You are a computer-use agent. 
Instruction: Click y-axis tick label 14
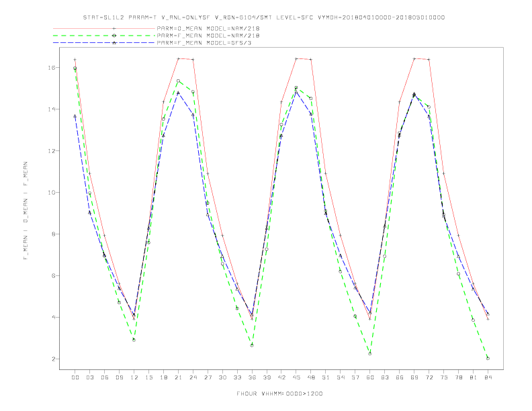click(52, 109)
